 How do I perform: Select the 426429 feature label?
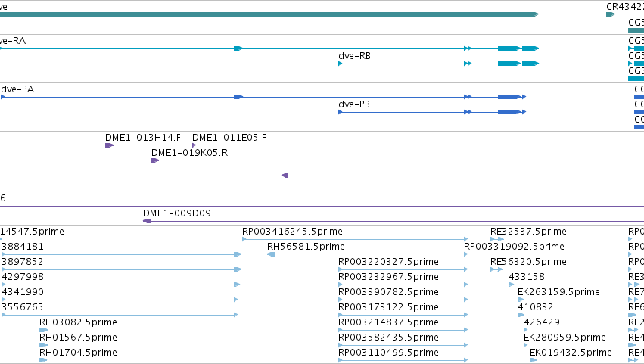542,322
